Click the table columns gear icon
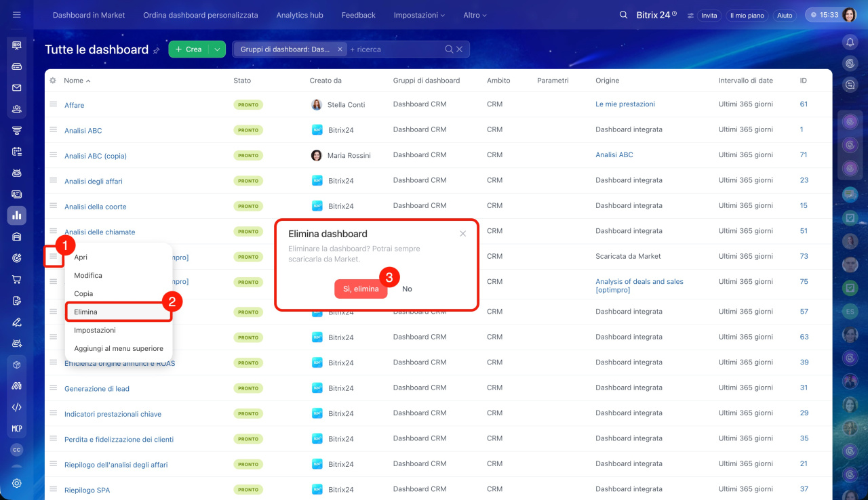Image resolution: width=868 pixels, height=500 pixels. (x=53, y=81)
